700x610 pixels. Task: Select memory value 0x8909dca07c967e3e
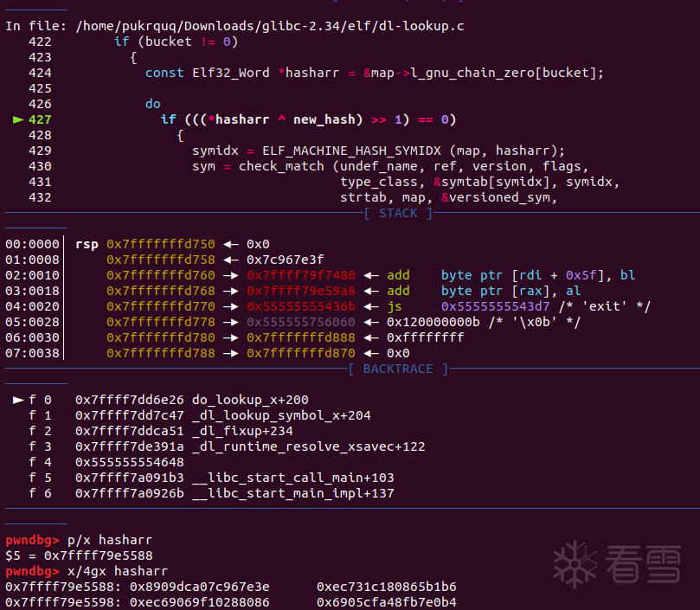point(200,587)
